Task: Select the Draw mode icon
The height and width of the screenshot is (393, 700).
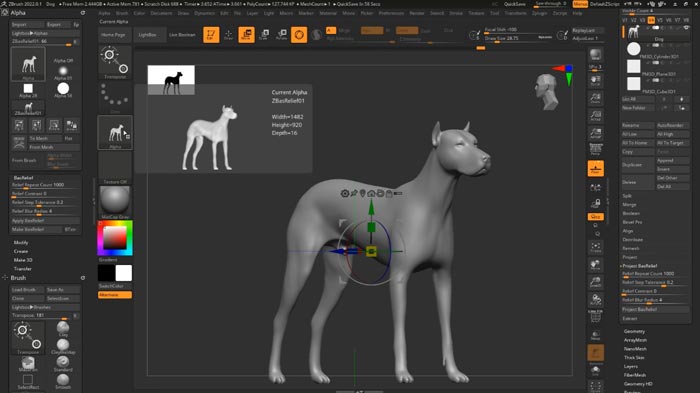Action: tap(229, 34)
